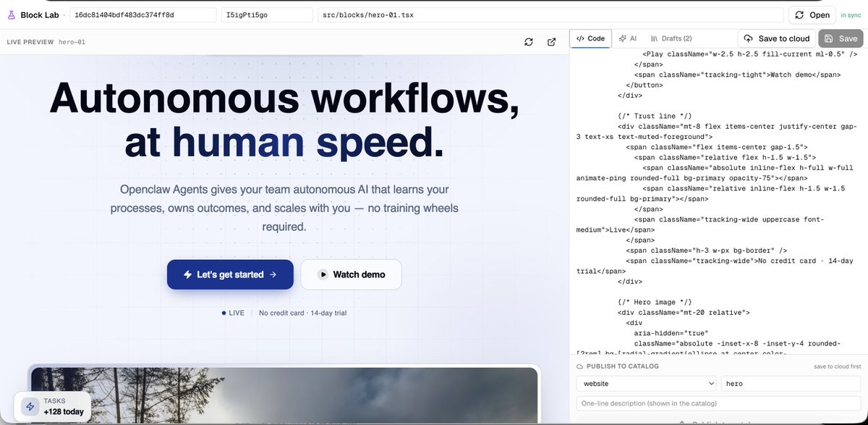Click the block ID field 16dc81404bdf483dc374ff8d
This screenshot has height=425, width=868.
click(143, 14)
